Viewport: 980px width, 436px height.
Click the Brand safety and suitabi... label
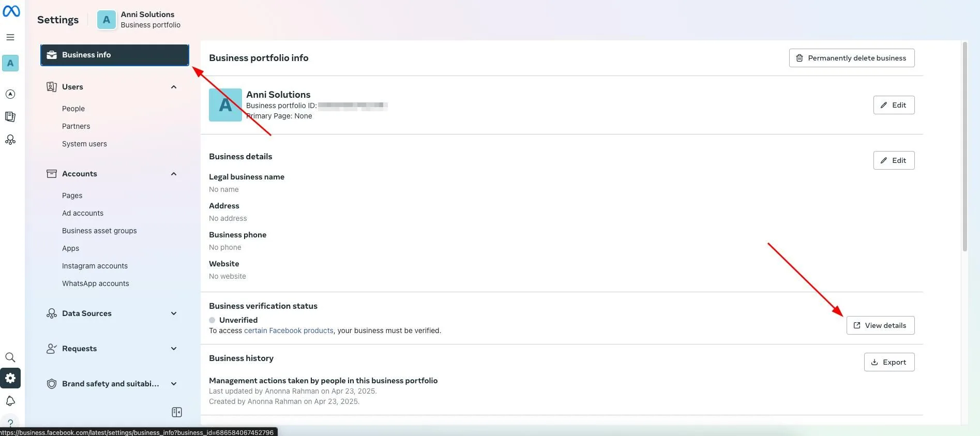pyautogui.click(x=111, y=384)
